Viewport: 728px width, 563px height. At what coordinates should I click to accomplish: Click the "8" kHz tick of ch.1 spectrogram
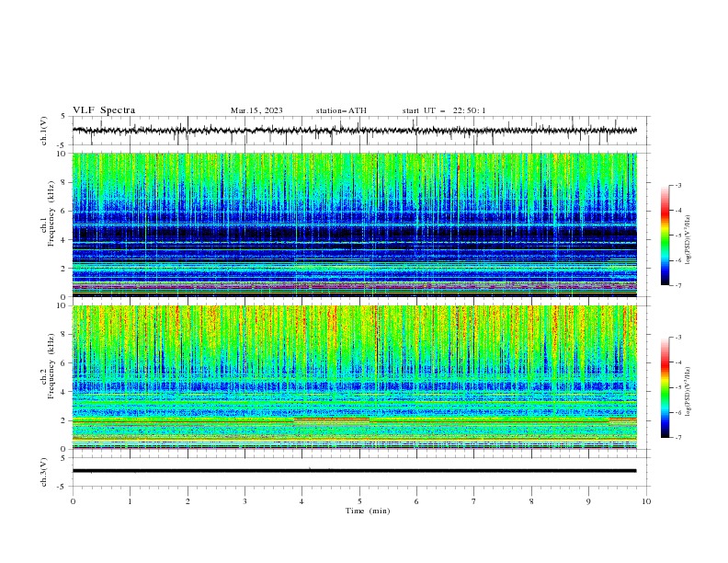[63, 182]
